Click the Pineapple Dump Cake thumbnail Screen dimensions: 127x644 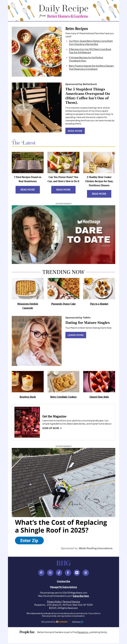coord(63,288)
